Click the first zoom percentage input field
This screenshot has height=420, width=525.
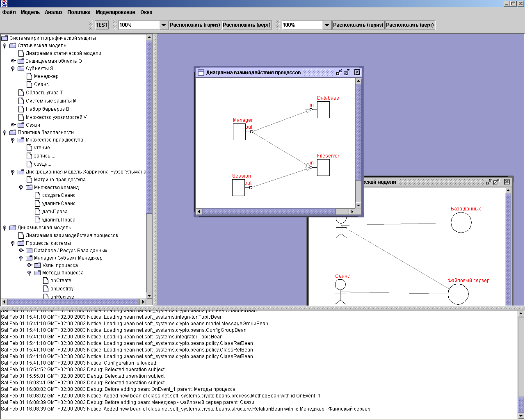click(139, 25)
